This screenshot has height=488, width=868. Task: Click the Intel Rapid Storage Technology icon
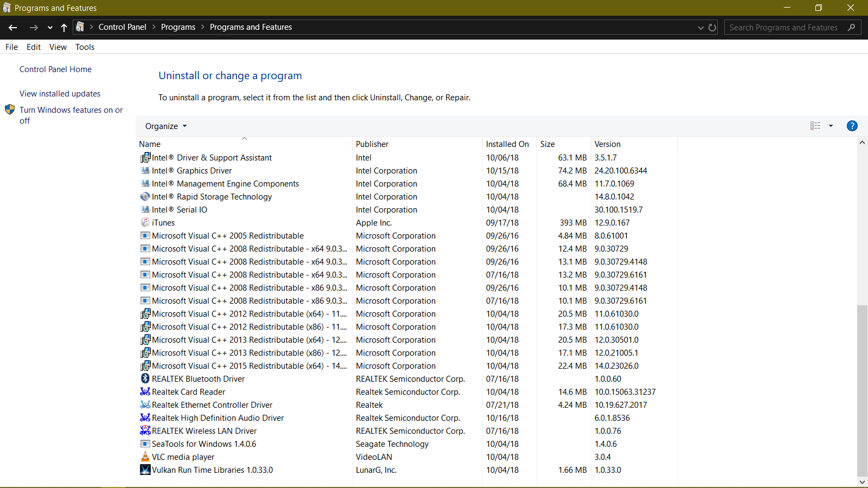pos(145,197)
